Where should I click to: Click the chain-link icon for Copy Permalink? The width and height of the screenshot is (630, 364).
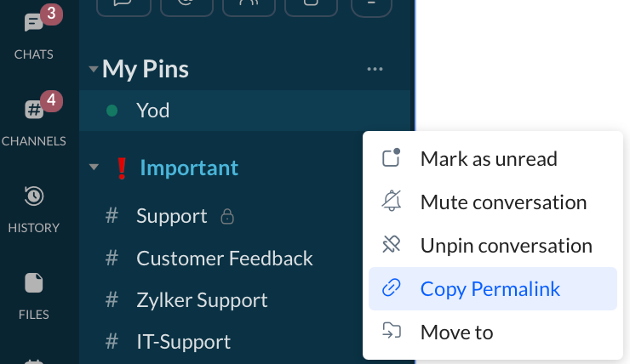tap(392, 288)
